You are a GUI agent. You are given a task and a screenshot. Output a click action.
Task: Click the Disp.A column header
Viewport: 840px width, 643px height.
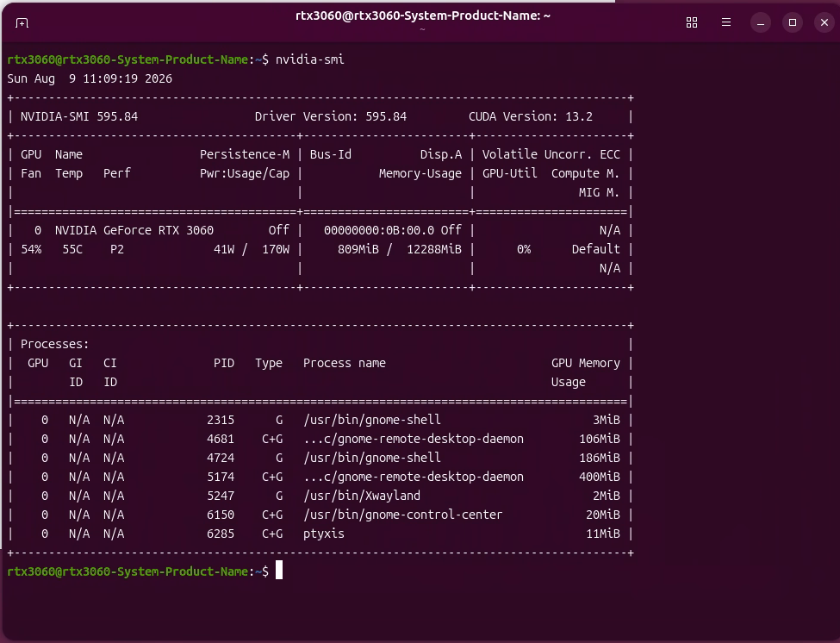tap(440, 155)
